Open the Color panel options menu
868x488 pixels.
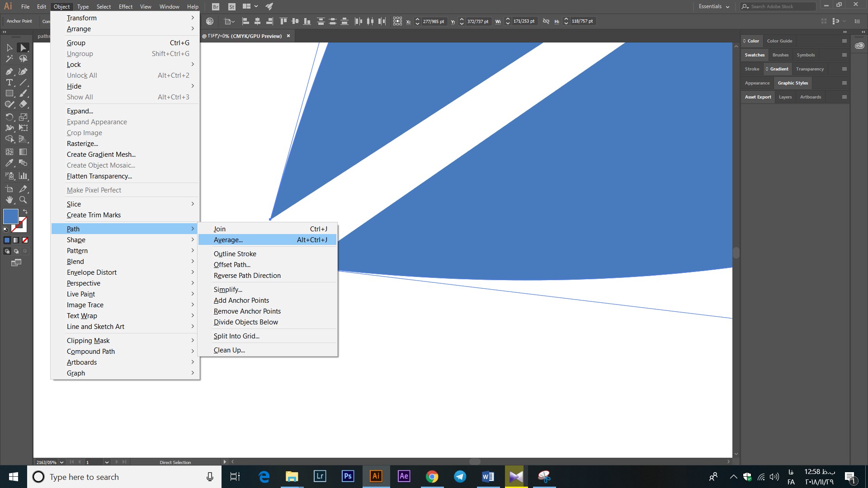pos(844,41)
